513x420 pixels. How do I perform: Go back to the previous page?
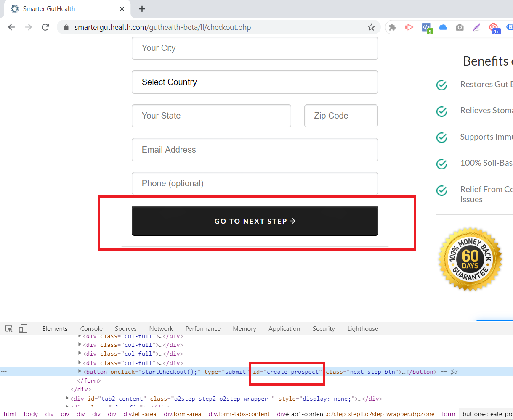pyautogui.click(x=11, y=27)
